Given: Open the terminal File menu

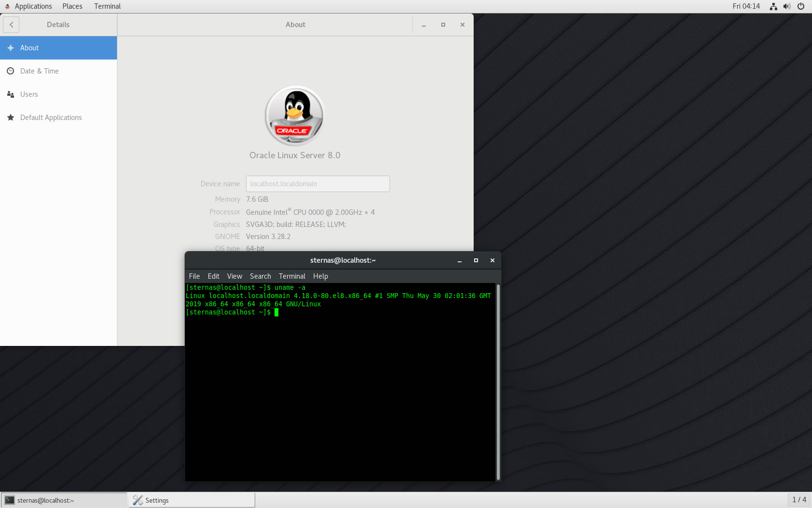Looking at the screenshot, I should click(194, 276).
